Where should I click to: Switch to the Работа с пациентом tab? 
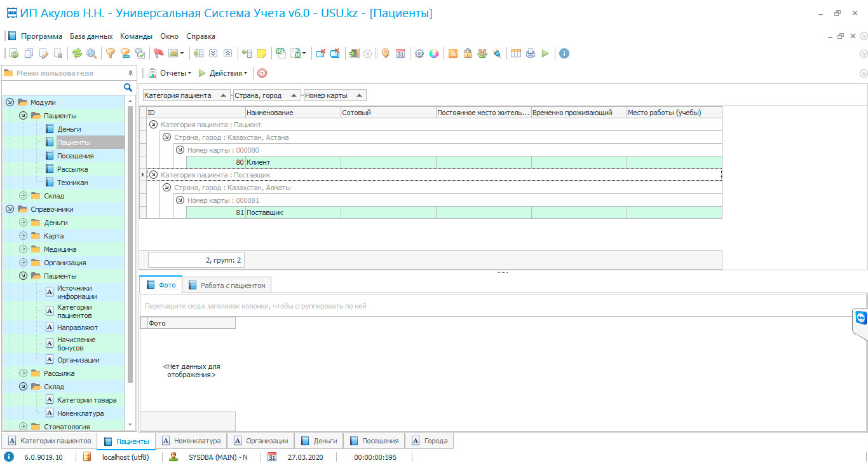pyautogui.click(x=227, y=286)
